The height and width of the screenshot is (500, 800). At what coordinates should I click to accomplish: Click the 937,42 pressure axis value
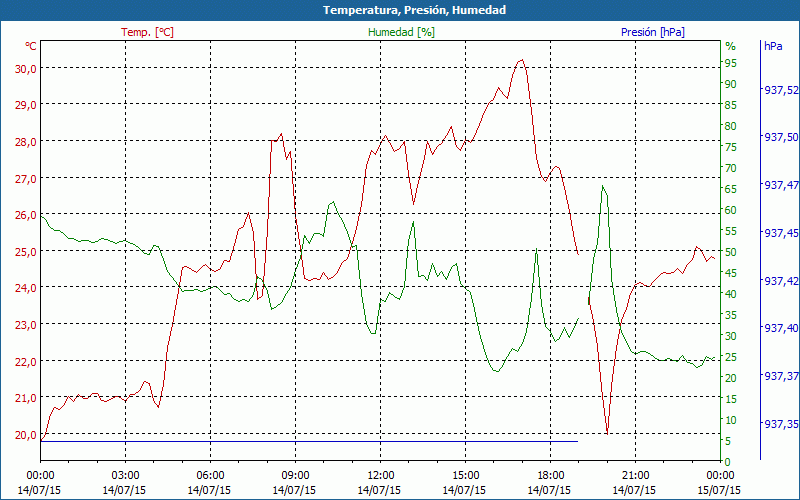click(x=781, y=281)
